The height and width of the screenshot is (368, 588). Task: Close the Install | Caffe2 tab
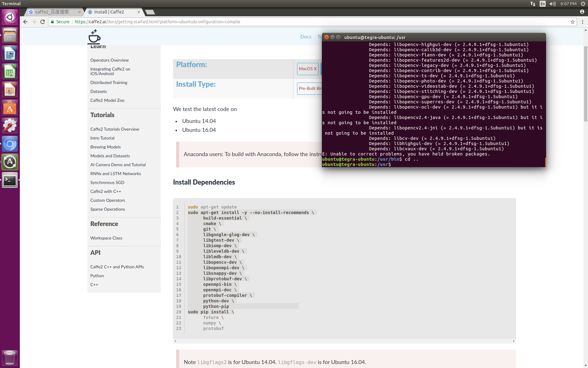(x=139, y=12)
